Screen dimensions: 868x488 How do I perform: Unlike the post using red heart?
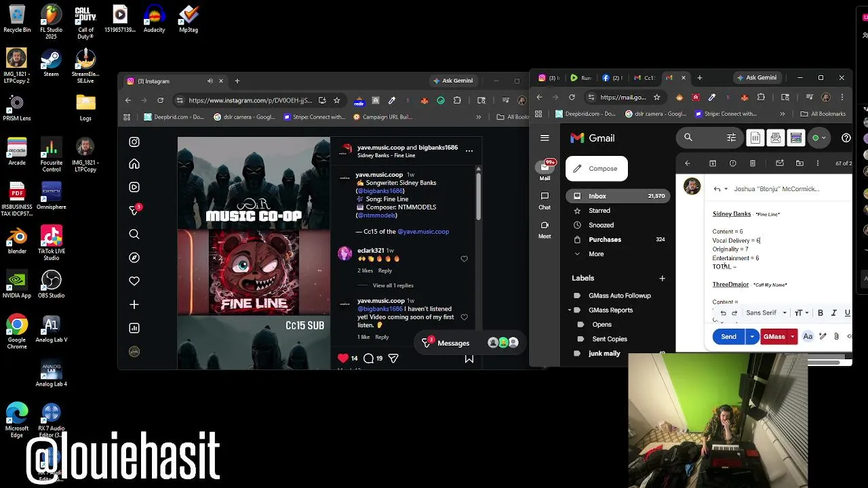(343, 358)
